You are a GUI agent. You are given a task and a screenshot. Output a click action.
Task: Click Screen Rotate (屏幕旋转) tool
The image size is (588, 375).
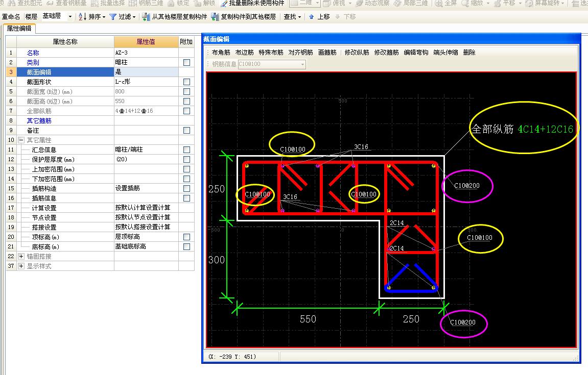[542, 3]
